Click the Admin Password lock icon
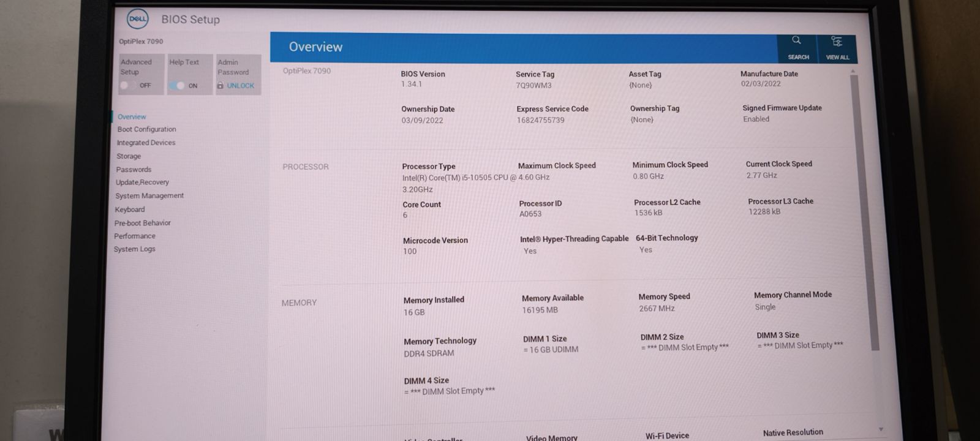This screenshot has width=980, height=441. (x=220, y=86)
